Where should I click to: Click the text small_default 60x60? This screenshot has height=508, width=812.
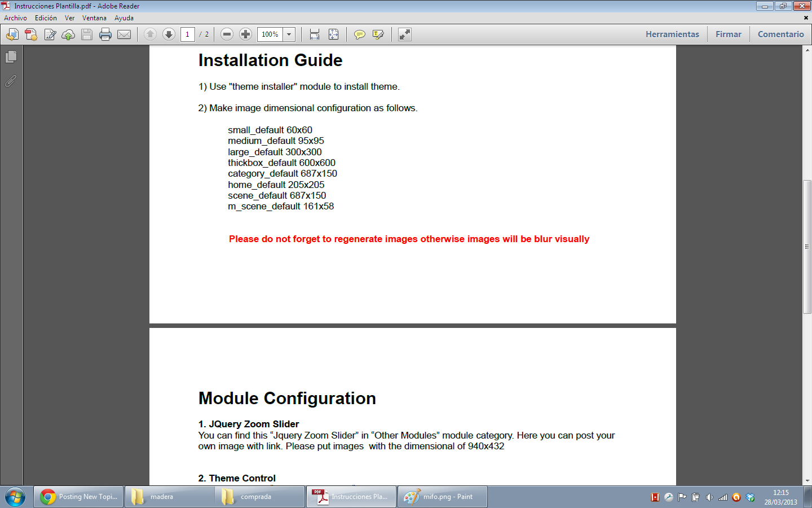tap(270, 130)
